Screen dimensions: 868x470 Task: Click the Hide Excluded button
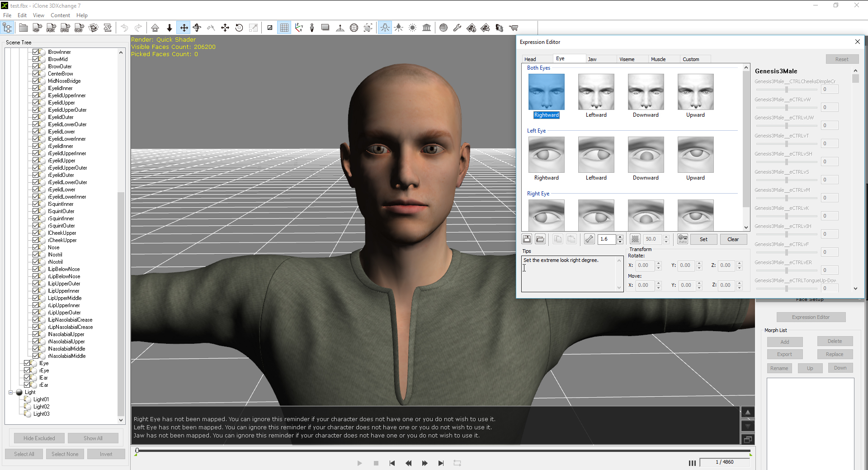pos(39,438)
